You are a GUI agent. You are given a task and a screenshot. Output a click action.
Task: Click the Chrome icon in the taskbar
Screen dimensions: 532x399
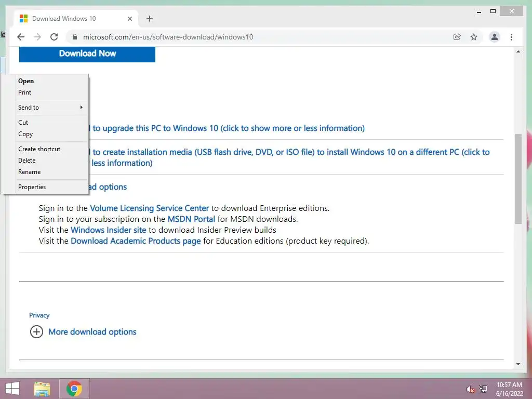74,389
